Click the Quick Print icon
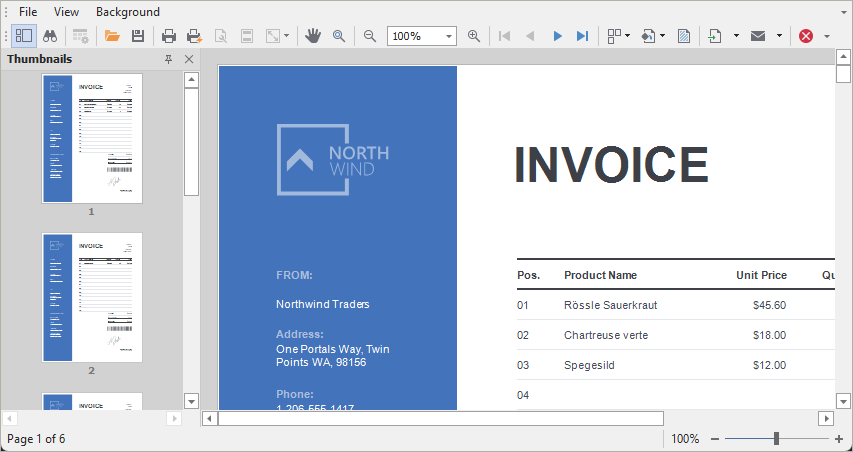853x452 pixels. (x=194, y=36)
